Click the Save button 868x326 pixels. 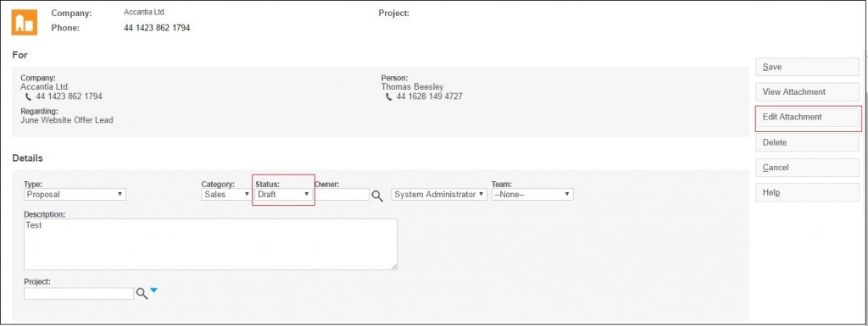807,67
